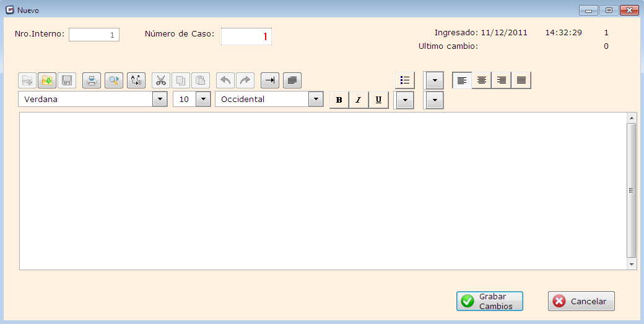Image resolution: width=644 pixels, height=324 pixels.
Task: Open a file with the folder icon
Action: pos(47,80)
